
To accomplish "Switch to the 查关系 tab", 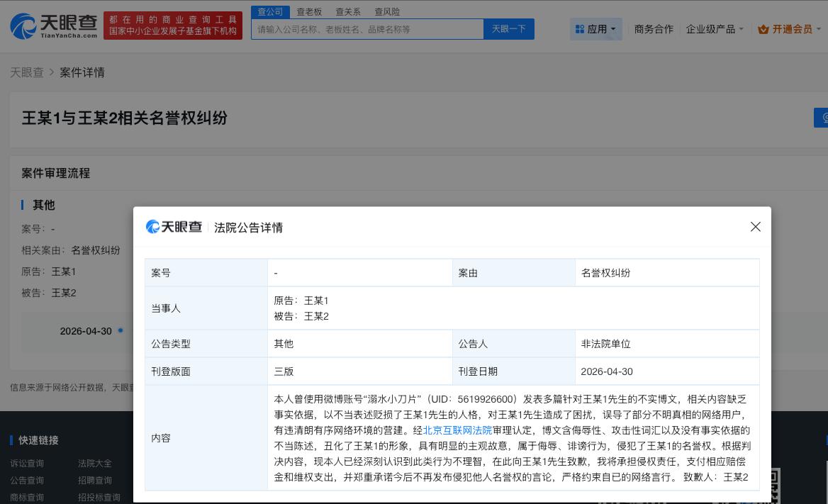I will 348,11.
